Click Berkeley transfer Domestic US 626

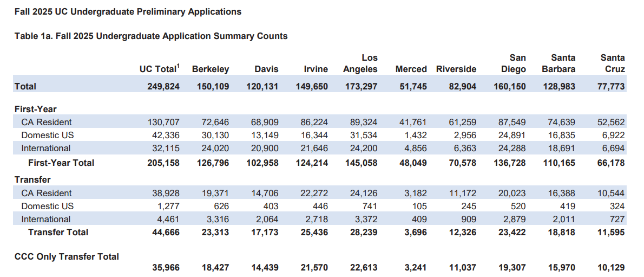tap(221, 206)
